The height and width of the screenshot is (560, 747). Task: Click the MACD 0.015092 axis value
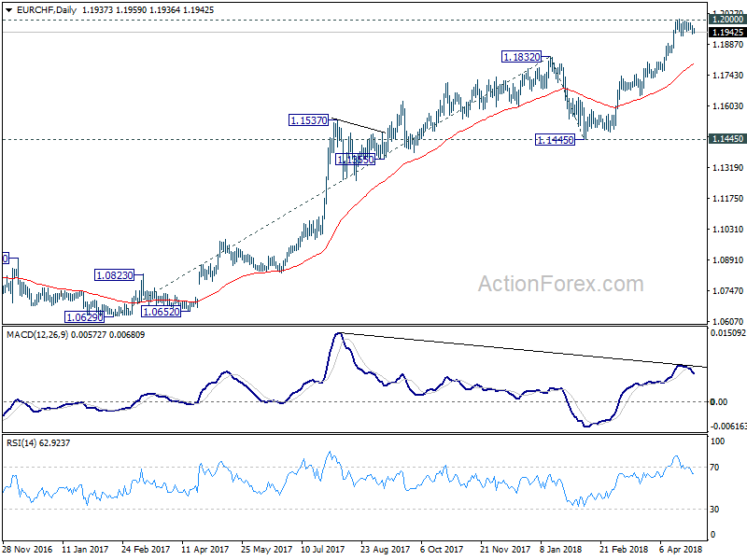728,333
